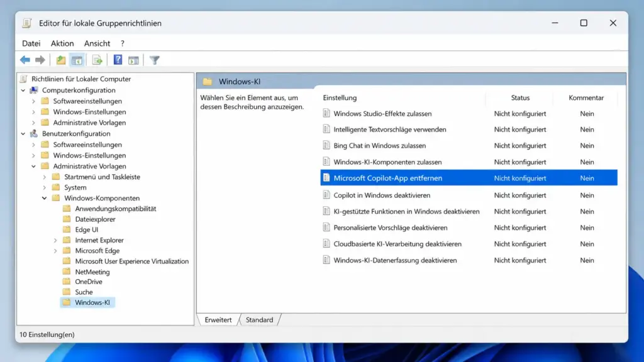This screenshot has width=644, height=362.
Task: Collapse the Benutzerkonfiguration node
Action: (x=23, y=134)
